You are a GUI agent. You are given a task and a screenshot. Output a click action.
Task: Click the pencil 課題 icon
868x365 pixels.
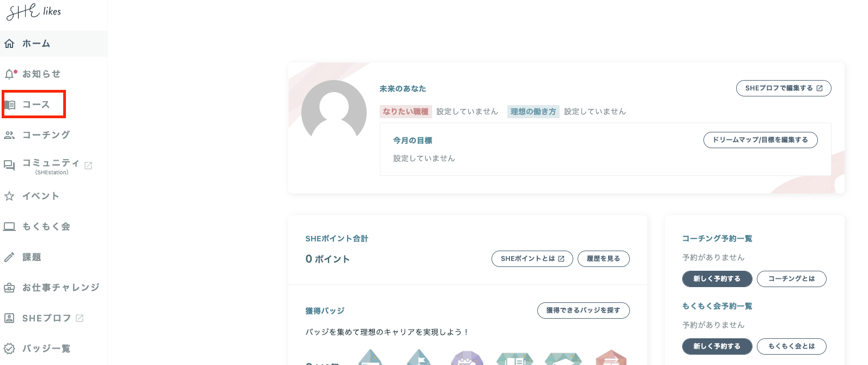point(9,257)
